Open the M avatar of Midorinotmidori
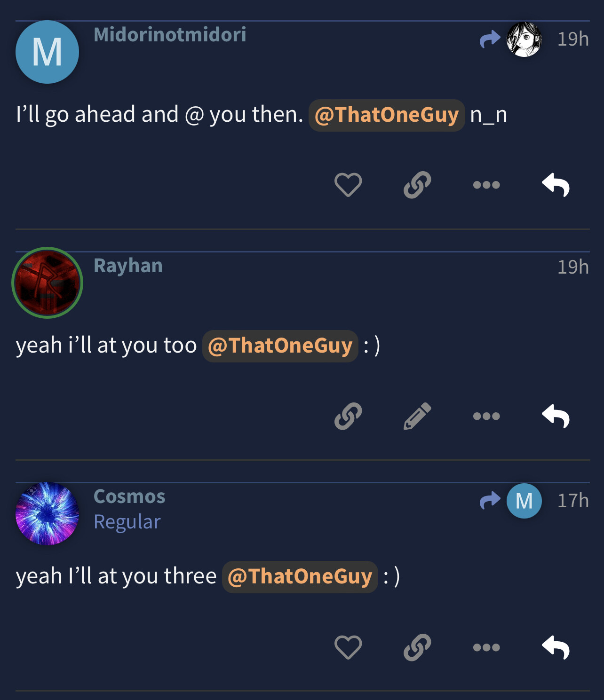Screen dimensions: 604x700 [x=47, y=52]
